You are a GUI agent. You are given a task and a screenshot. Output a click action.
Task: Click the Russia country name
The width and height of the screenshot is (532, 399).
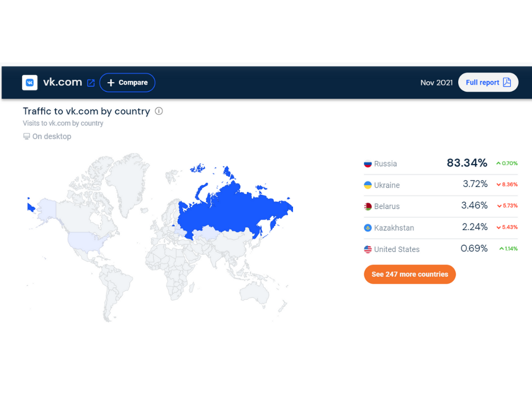(385, 164)
